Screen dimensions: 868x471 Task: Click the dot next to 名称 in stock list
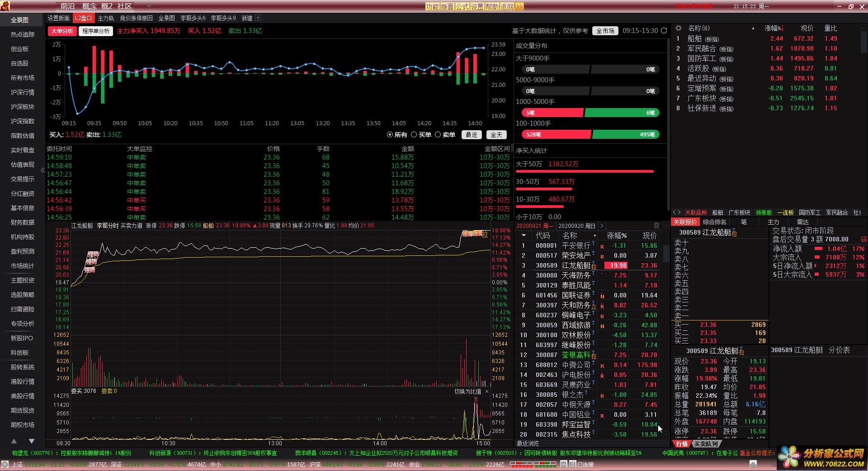594,236
